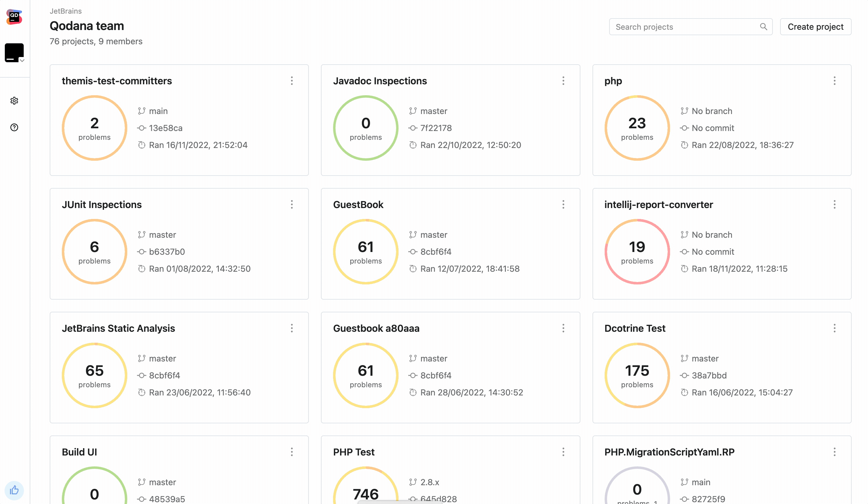Viewport: 868px width, 504px height.
Task: Open the help question mark icon
Action: [14, 128]
